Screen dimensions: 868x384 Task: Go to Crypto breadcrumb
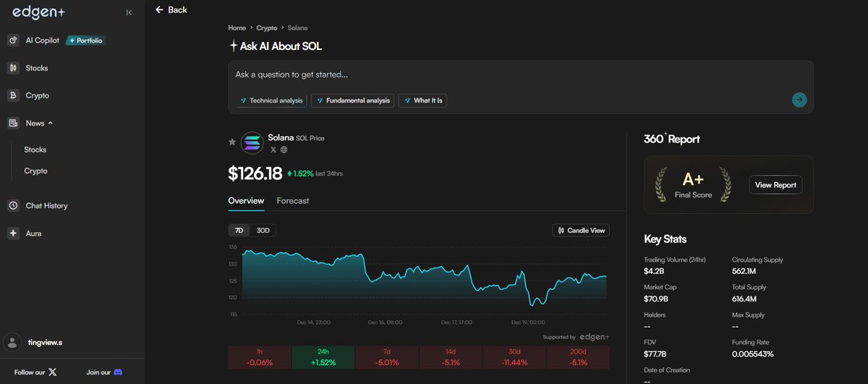pos(267,27)
